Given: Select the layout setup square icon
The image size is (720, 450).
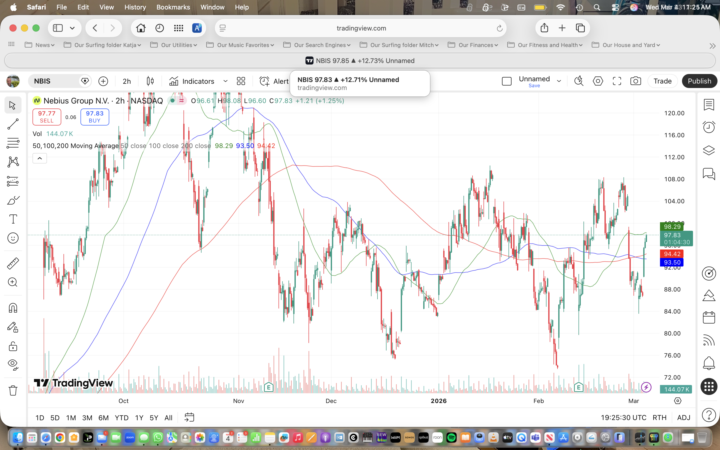Looking at the screenshot, I should 506,81.
